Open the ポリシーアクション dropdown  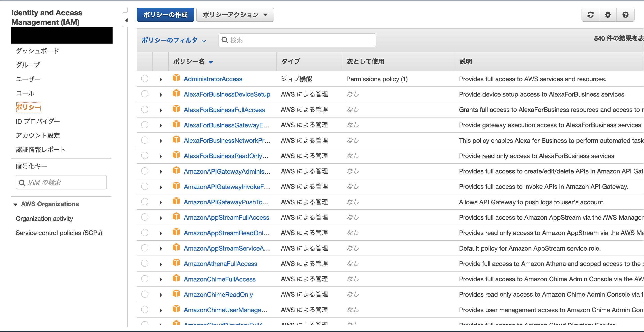point(235,15)
